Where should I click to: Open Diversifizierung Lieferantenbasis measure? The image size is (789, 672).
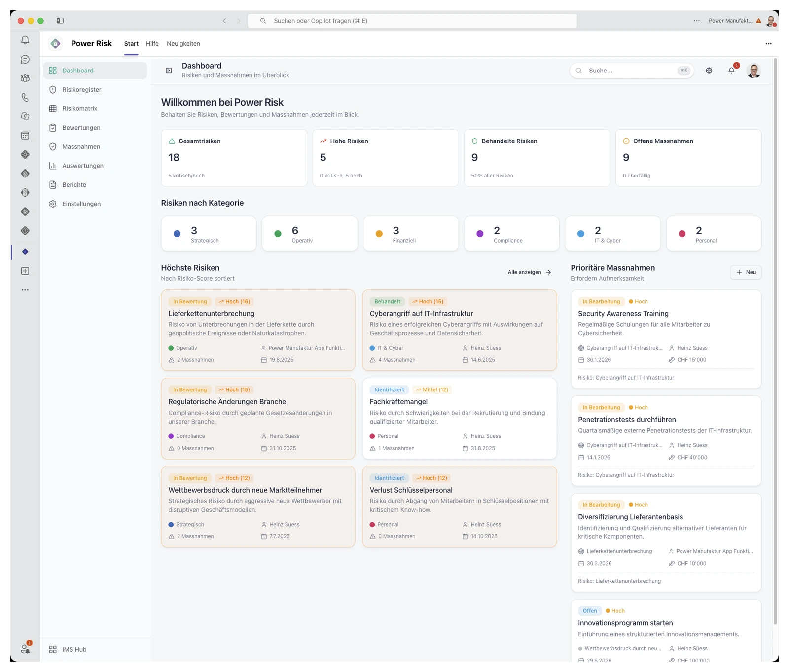pyautogui.click(x=666, y=542)
